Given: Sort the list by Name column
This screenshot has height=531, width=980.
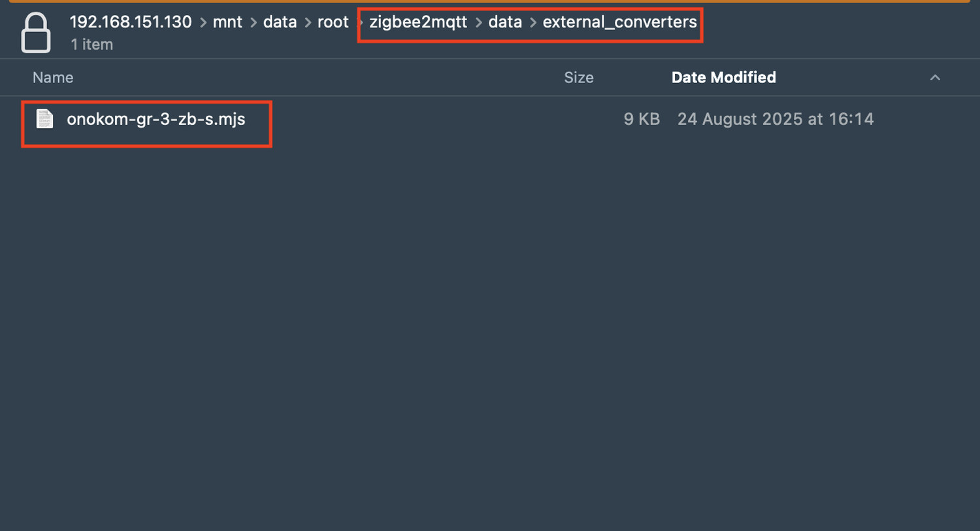Looking at the screenshot, I should pyautogui.click(x=53, y=77).
